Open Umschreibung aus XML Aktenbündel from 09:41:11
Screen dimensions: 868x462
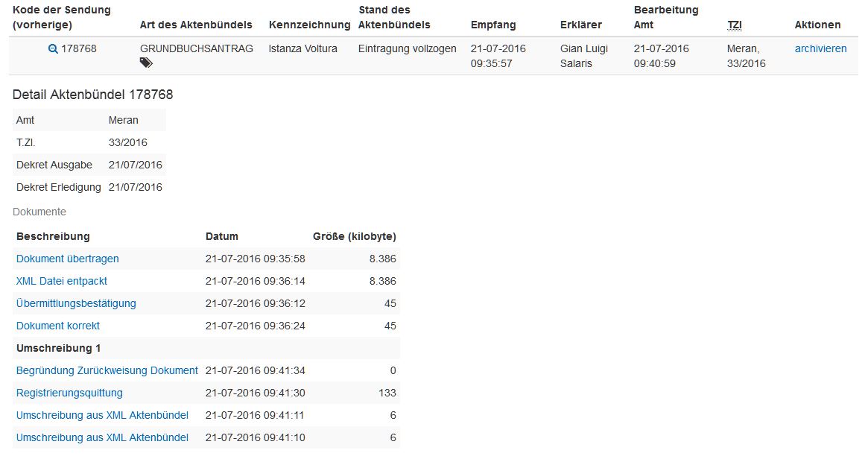(102, 415)
